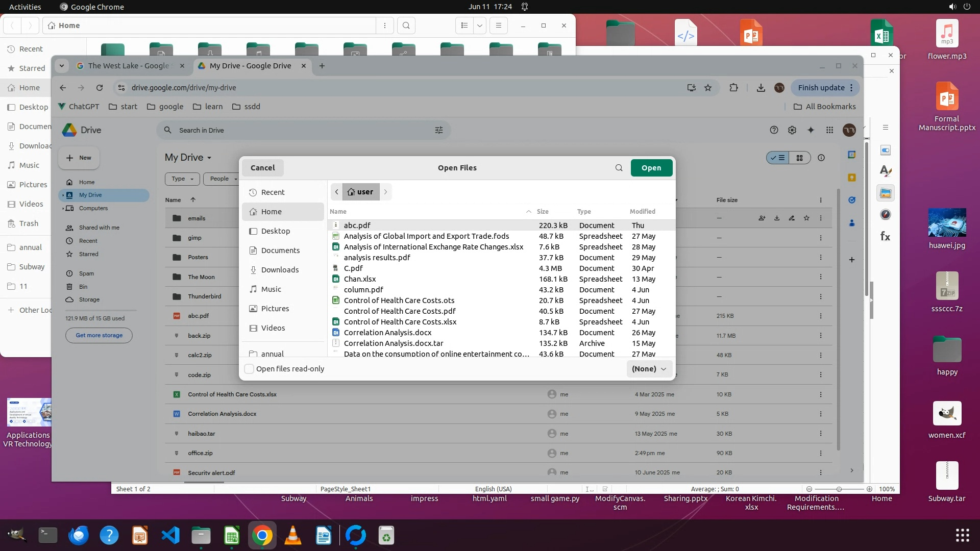Expand the (None) file filter dropdown
The width and height of the screenshot is (980, 551).
pos(649,369)
